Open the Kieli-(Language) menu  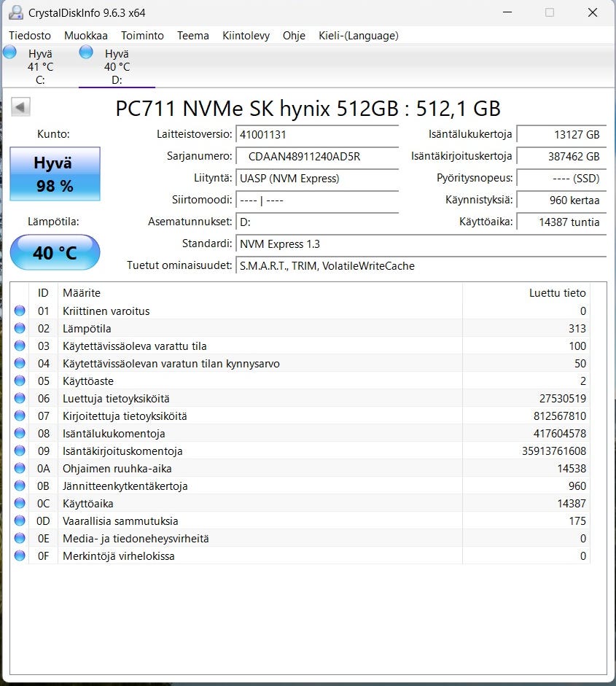click(x=359, y=36)
